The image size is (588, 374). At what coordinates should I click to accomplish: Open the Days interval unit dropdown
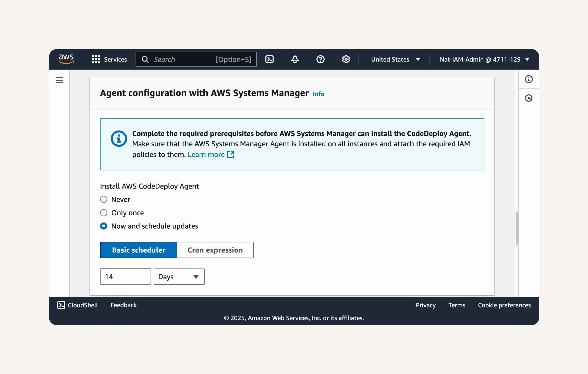(179, 277)
